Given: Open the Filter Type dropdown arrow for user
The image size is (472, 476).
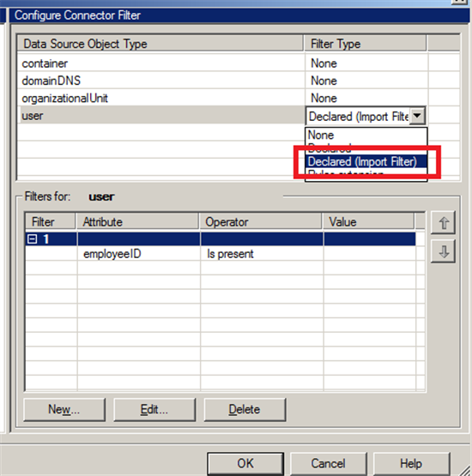Looking at the screenshot, I should pos(417,116).
